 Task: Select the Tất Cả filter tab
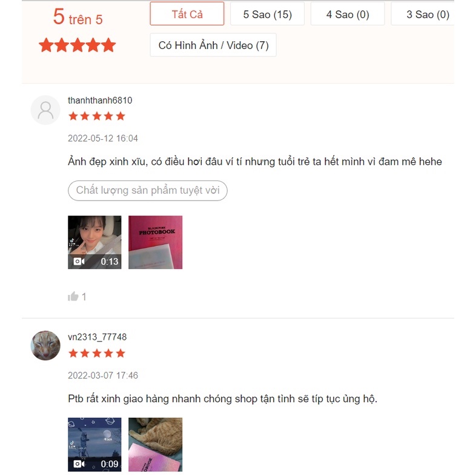coord(187,14)
